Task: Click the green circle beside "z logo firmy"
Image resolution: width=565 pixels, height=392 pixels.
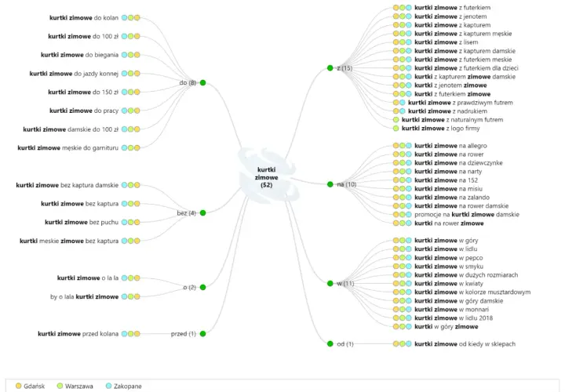Action: click(396, 129)
